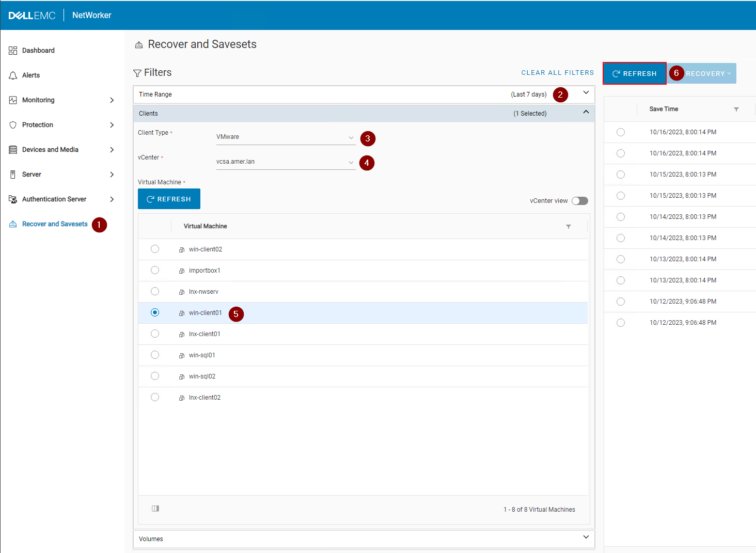This screenshot has width=756, height=553.
Task: Enable the vCenter view toggle
Action: [579, 201]
